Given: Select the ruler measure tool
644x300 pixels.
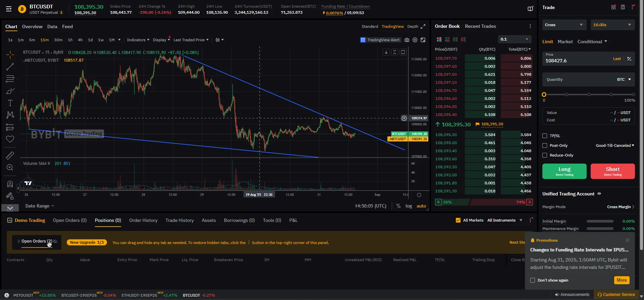Looking at the screenshot, I should pyautogui.click(x=10, y=155).
